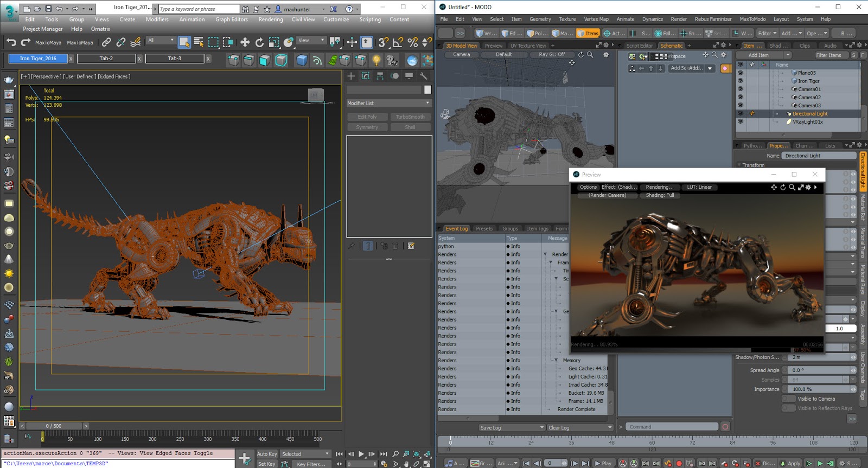Open the Save Log dropdown
Screen dimensions: 868x468
(x=512, y=427)
